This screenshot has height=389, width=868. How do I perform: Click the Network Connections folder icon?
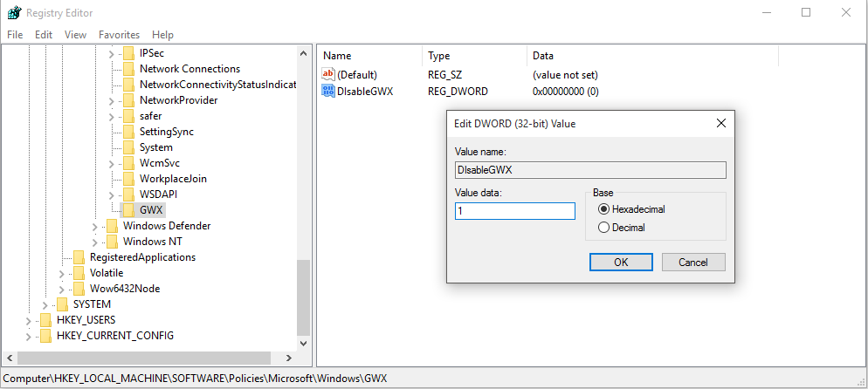tap(128, 69)
